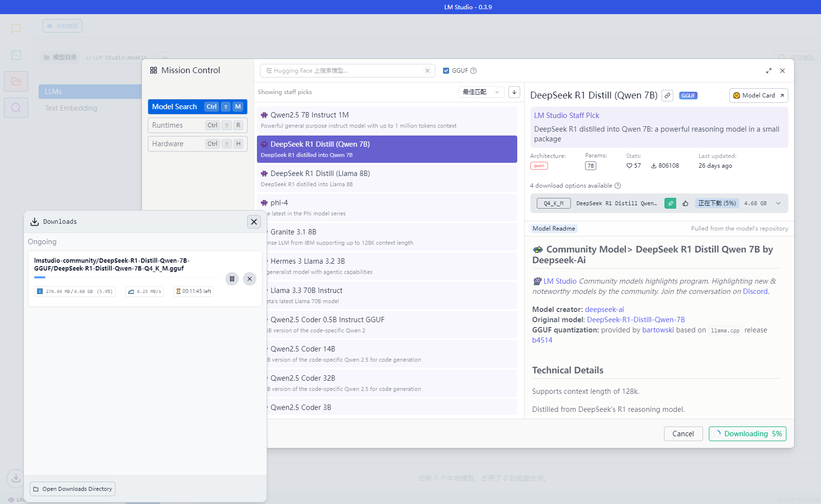The width and height of the screenshot is (821, 504).
Task: Click the GGUF format badge
Action: tap(688, 96)
